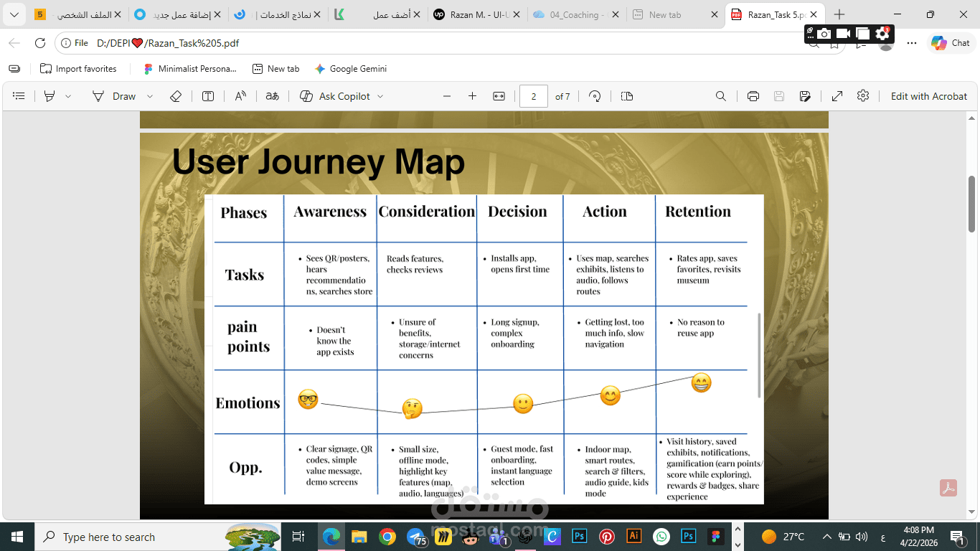Show hidden system tray icons chevron
This screenshot has width=980, height=551.
[826, 537]
